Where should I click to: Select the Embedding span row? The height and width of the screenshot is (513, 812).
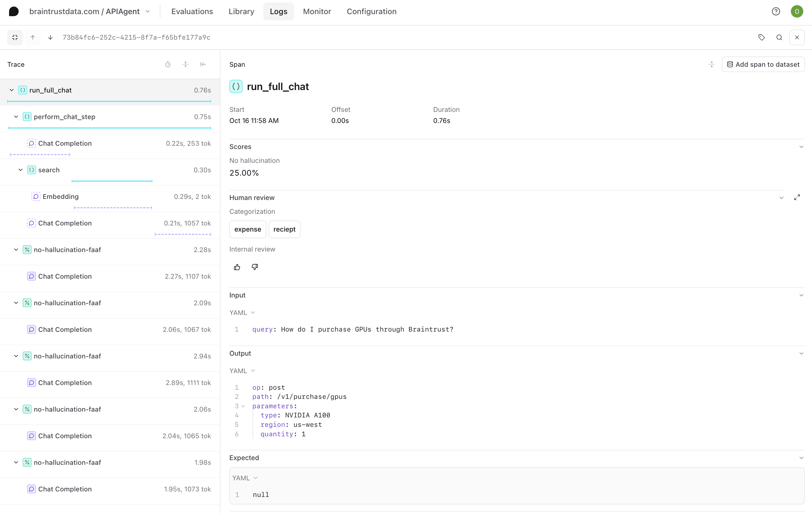(x=60, y=197)
